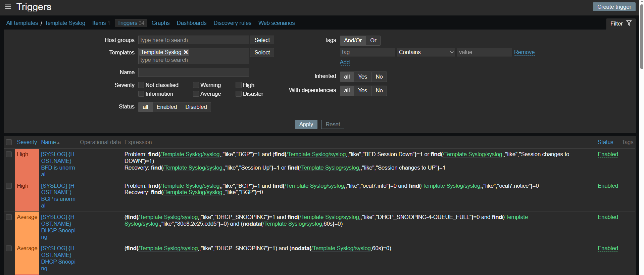Choose And/Or tag evaluation
644x275 pixels.
point(353,40)
